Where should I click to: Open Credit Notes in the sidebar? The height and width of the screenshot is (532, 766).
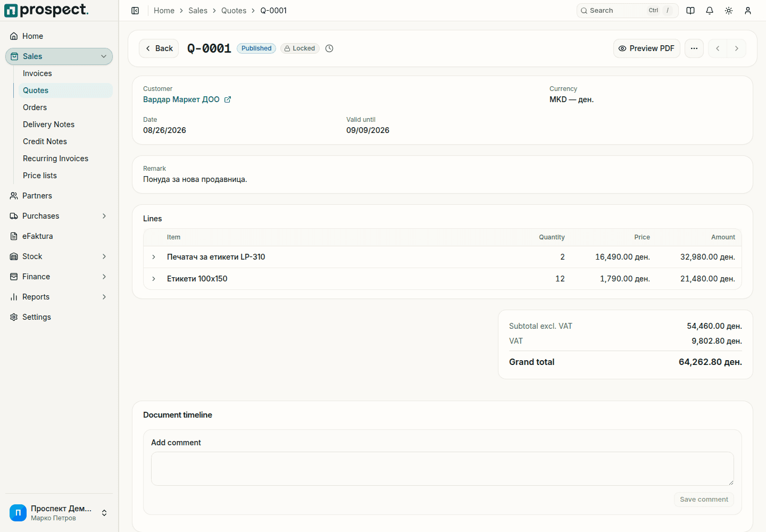(65, 142)
